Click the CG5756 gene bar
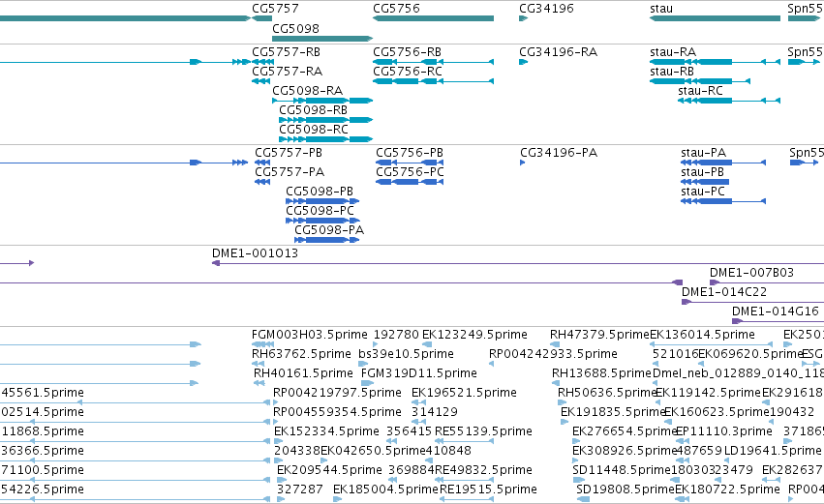Screen dimensions: 824x504 [433, 18]
